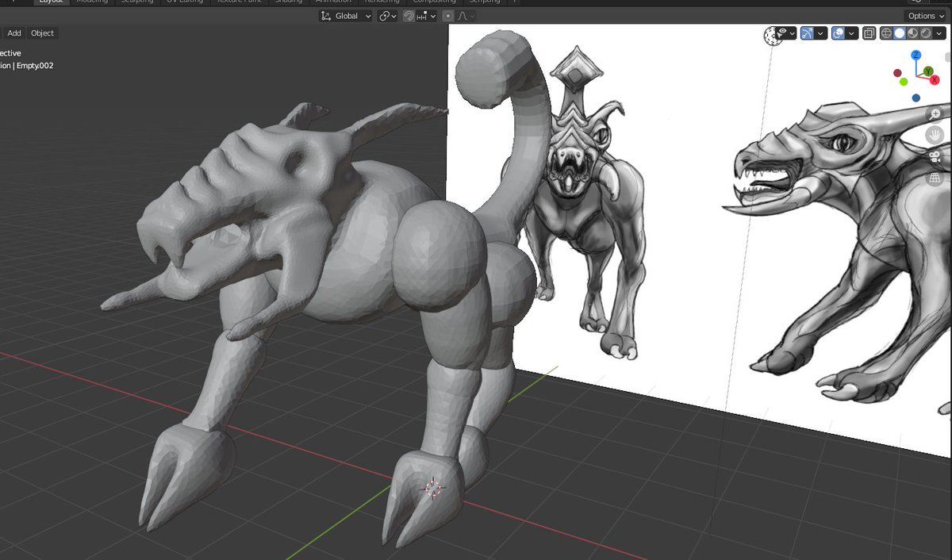Toggle Show Gizmos in the viewport header
Viewport: 952px width, 560px height.
point(807,33)
